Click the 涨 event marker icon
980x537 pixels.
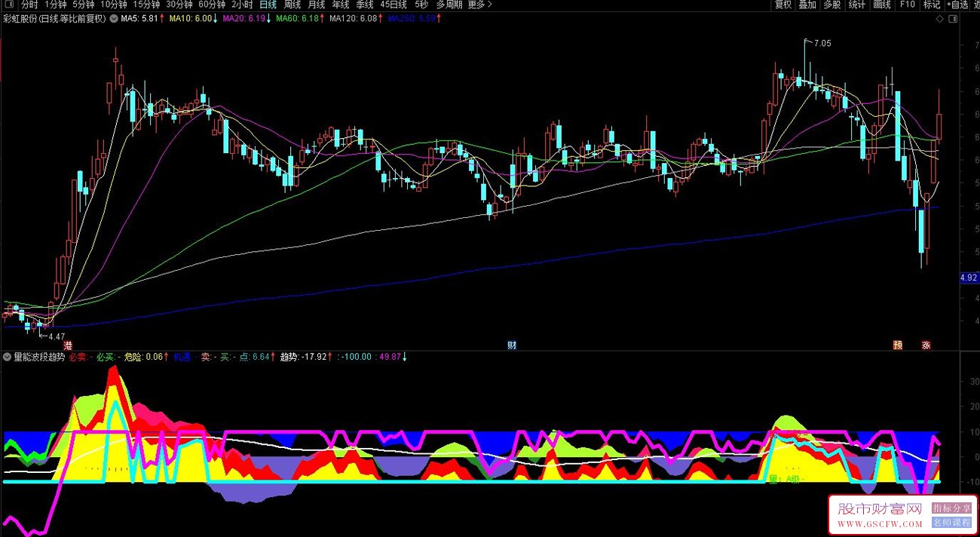click(x=926, y=345)
